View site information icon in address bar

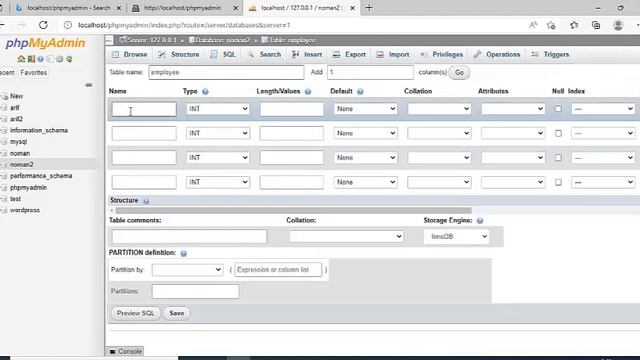[x=68, y=25]
